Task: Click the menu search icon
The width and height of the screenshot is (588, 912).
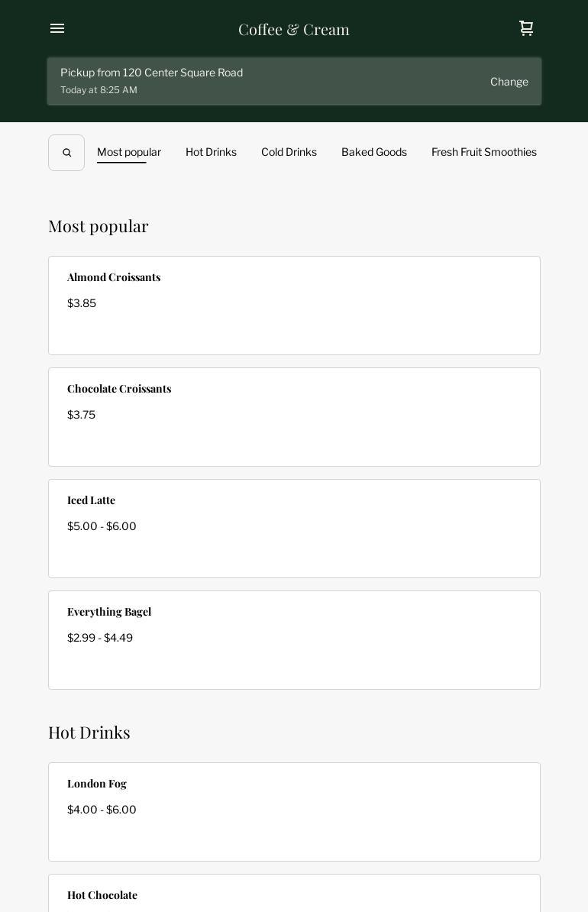Action: tap(66, 153)
